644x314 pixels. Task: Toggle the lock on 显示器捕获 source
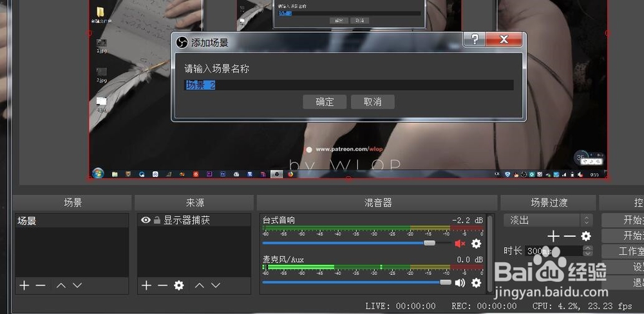[157, 221]
